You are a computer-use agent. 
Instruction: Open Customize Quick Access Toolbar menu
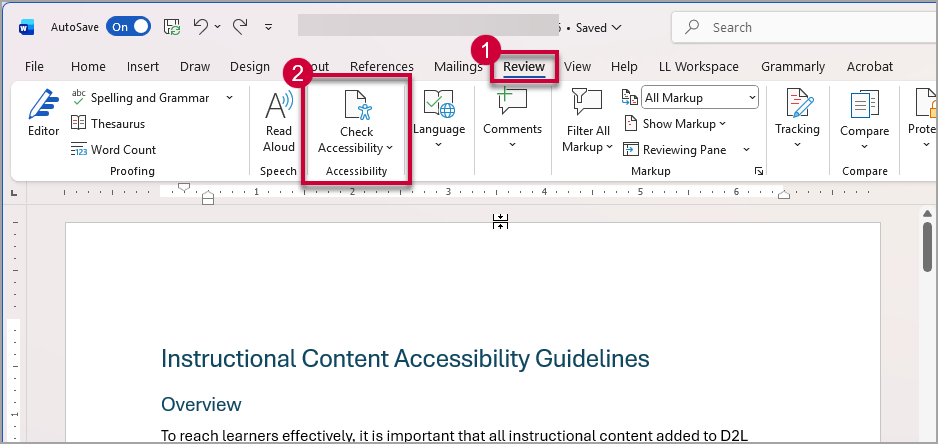tap(269, 27)
